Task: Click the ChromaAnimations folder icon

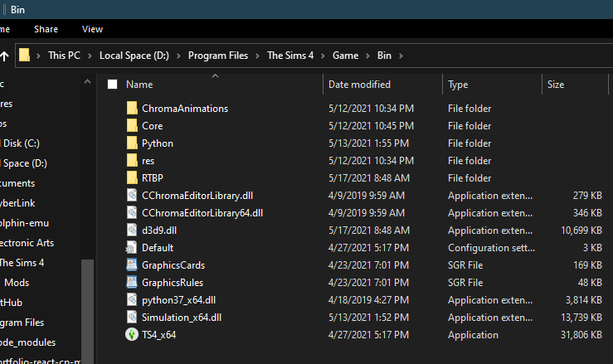Action: point(132,109)
